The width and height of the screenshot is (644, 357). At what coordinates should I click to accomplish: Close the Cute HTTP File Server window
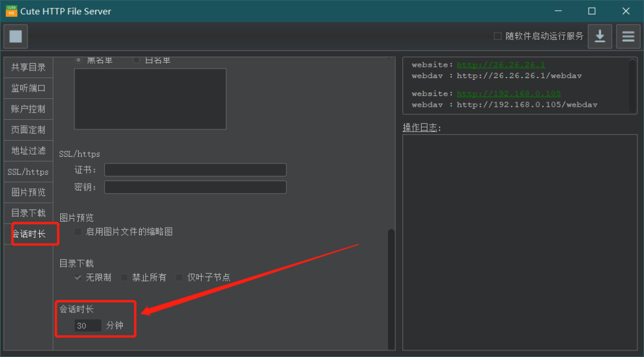pyautogui.click(x=626, y=11)
